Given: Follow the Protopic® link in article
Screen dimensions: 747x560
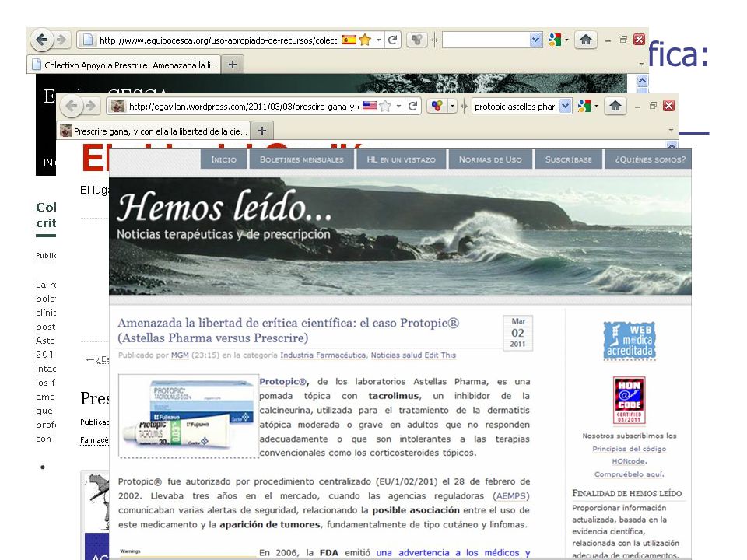Looking at the screenshot, I should point(283,381).
